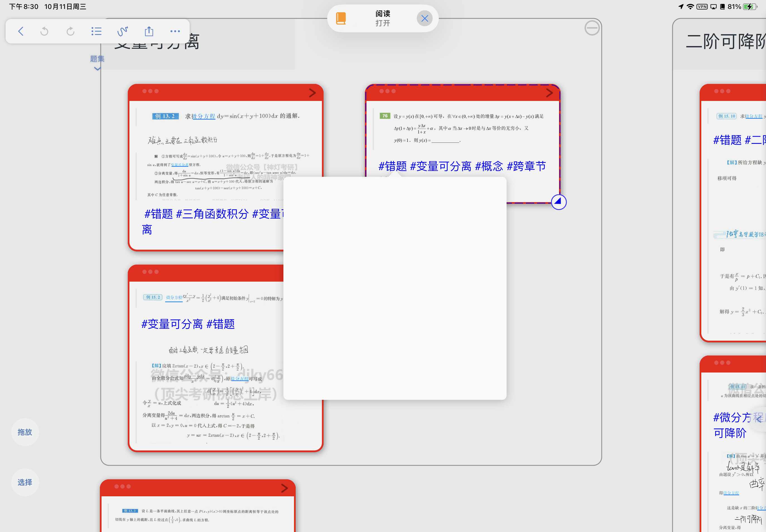Click the three dots on 例 13.3 card
This screenshot has width=766, height=532.
click(122, 486)
